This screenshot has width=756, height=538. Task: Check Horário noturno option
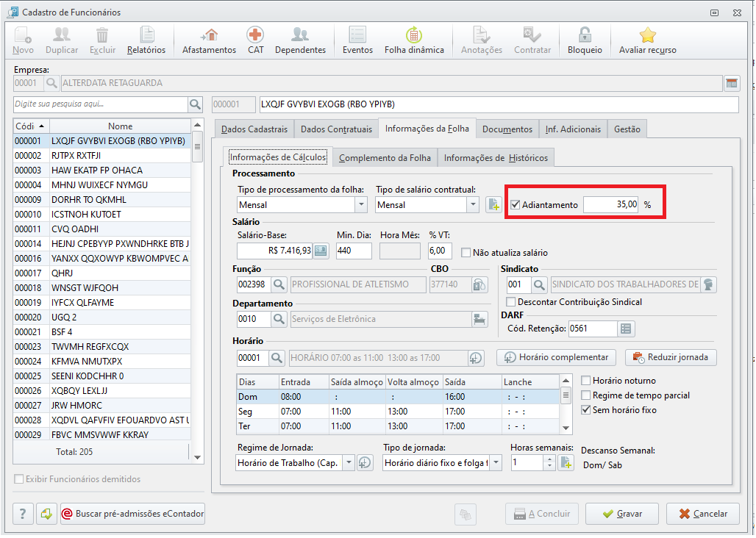coord(586,381)
